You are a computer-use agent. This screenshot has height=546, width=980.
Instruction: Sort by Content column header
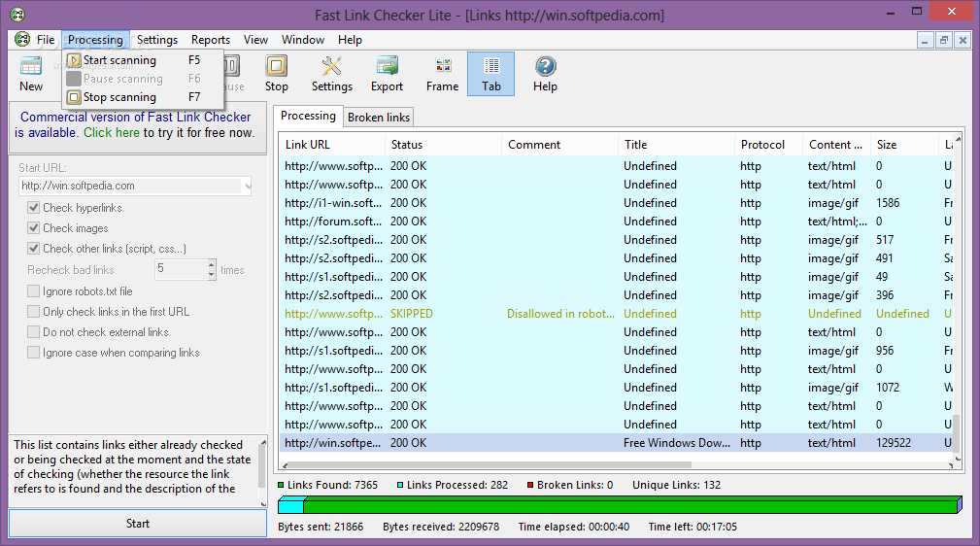pos(836,145)
